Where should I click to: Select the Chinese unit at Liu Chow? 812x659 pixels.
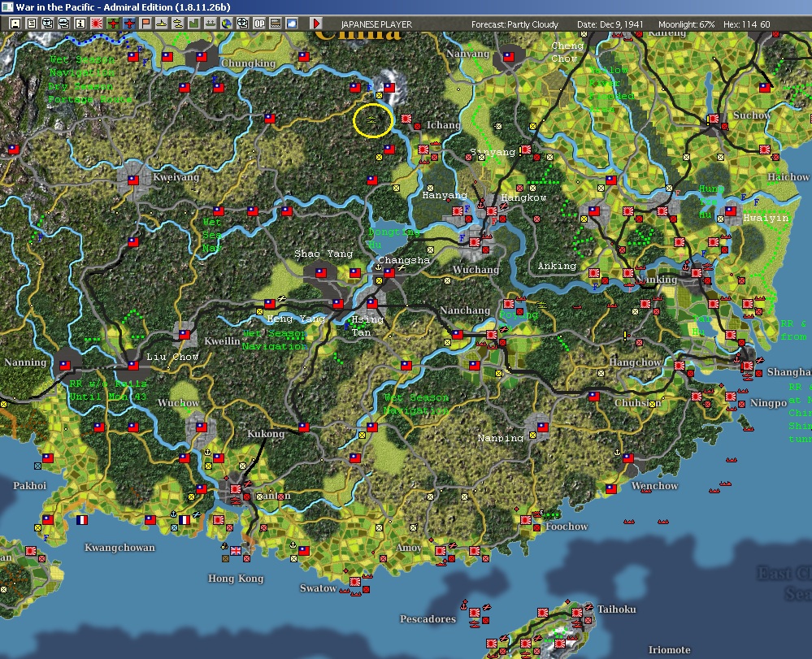(133, 366)
